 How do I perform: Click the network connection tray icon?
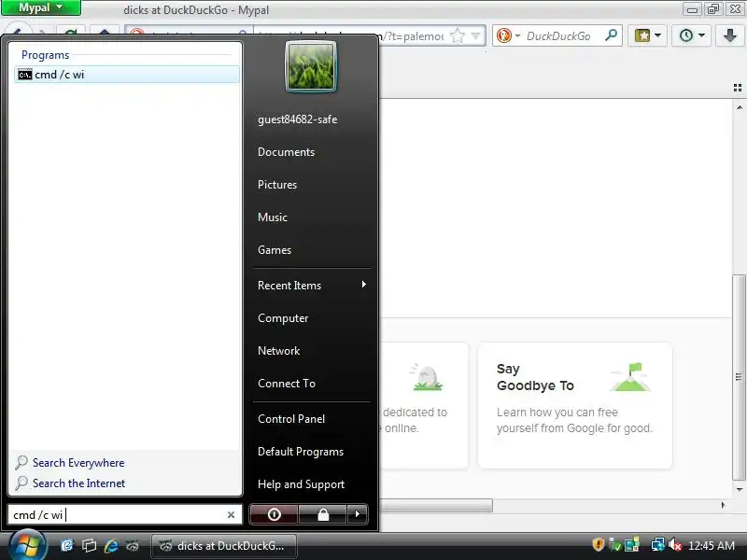click(658, 545)
